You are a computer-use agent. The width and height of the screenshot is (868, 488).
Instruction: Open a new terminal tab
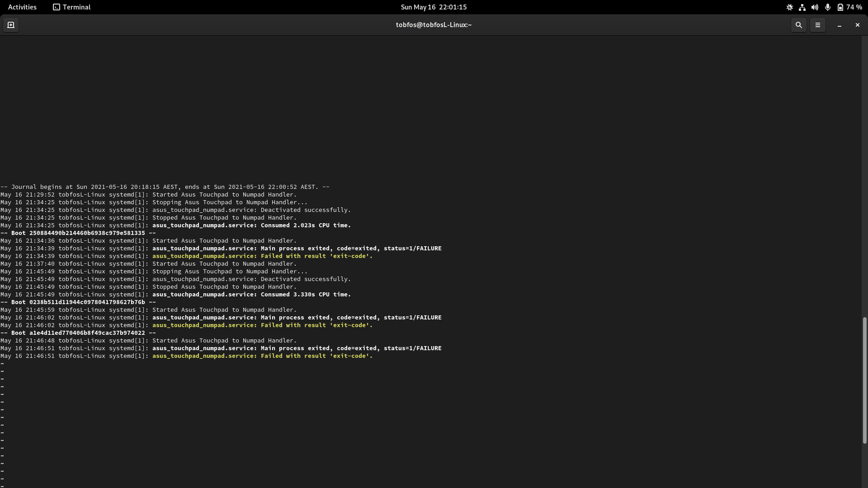click(11, 25)
